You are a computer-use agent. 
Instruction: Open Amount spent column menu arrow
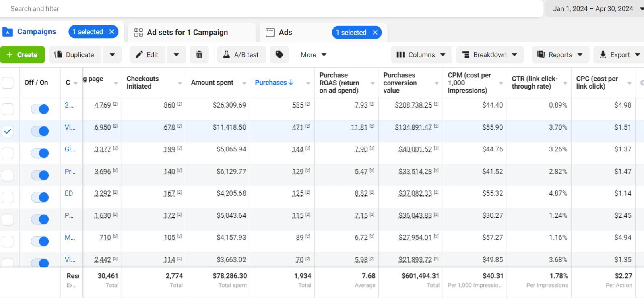click(x=244, y=83)
